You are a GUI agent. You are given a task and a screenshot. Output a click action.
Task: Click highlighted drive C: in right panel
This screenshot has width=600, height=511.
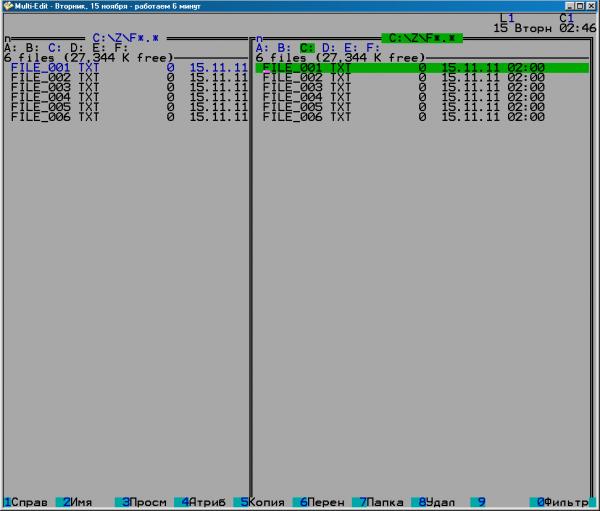(x=306, y=47)
